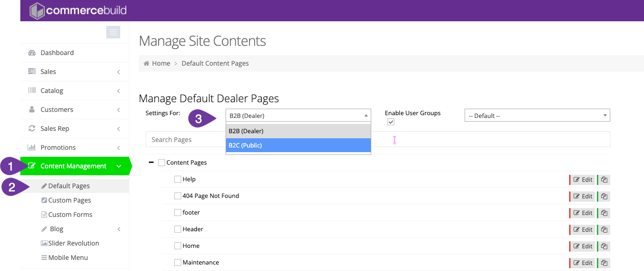Viewport: 644px width, 271px height.
Task: Open Custom Pages in sidebar
Action: 69,200
